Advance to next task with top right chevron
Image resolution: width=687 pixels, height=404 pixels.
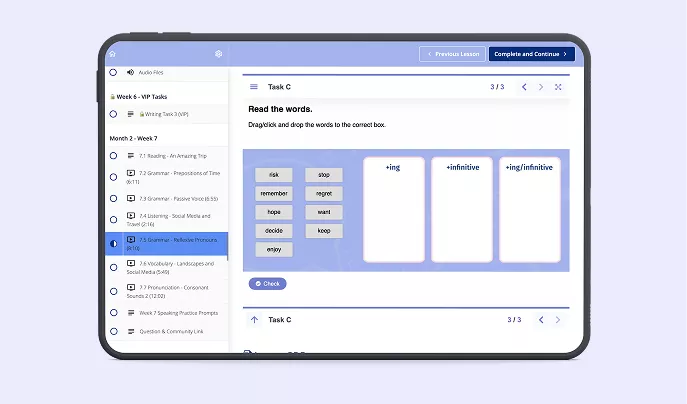pyautogui.click(x=541, y=87)
